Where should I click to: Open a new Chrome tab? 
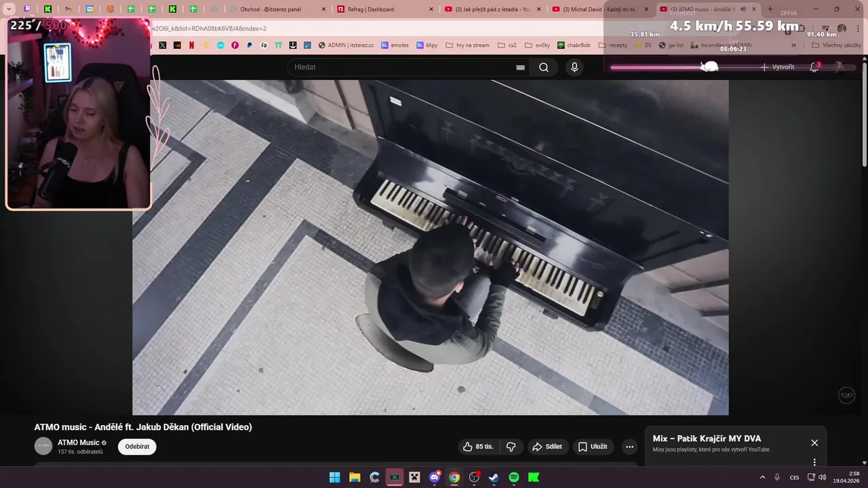770,9
